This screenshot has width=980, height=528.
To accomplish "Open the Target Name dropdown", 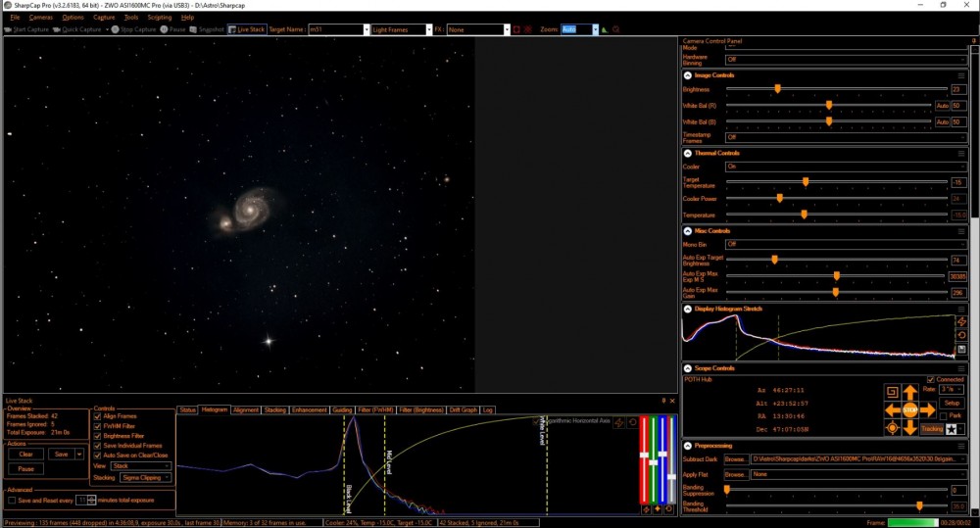I will pyautogui.click(x=367, y=29).
